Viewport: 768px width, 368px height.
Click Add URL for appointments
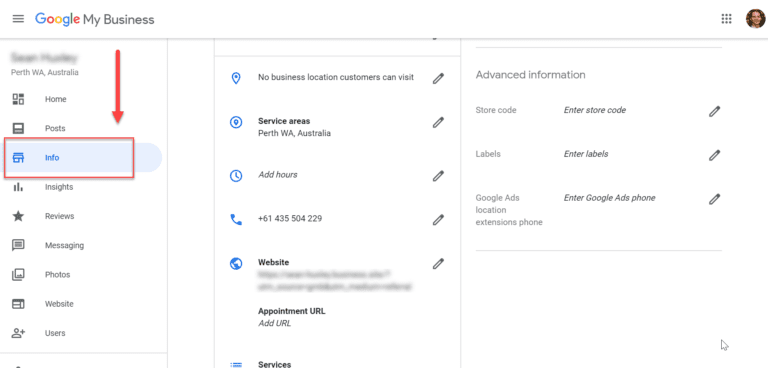274,323
